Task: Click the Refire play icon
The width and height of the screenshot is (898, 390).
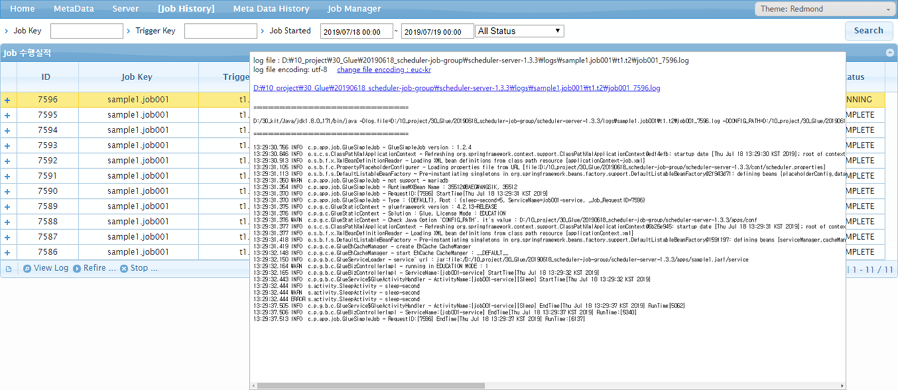Action: point(77,268)
